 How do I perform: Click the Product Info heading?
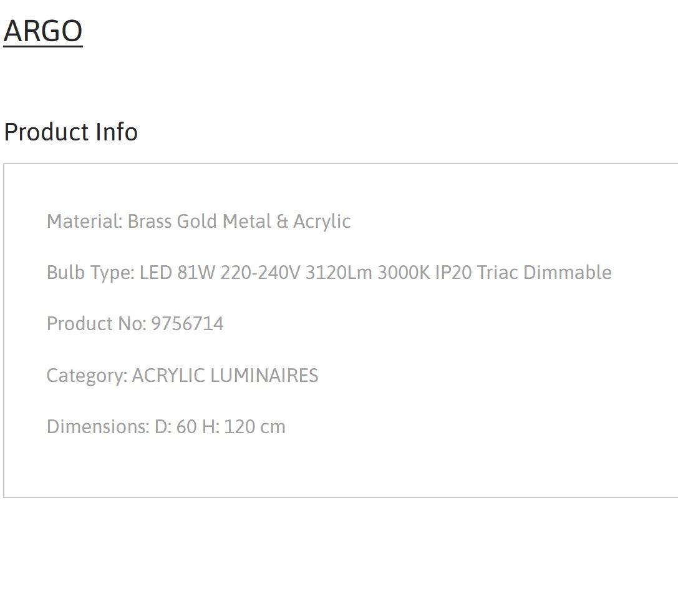pos(71,132)
